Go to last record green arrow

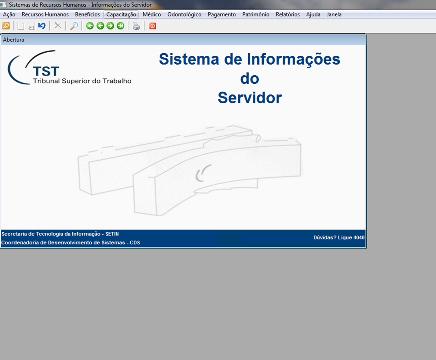[x=121, y=26]
